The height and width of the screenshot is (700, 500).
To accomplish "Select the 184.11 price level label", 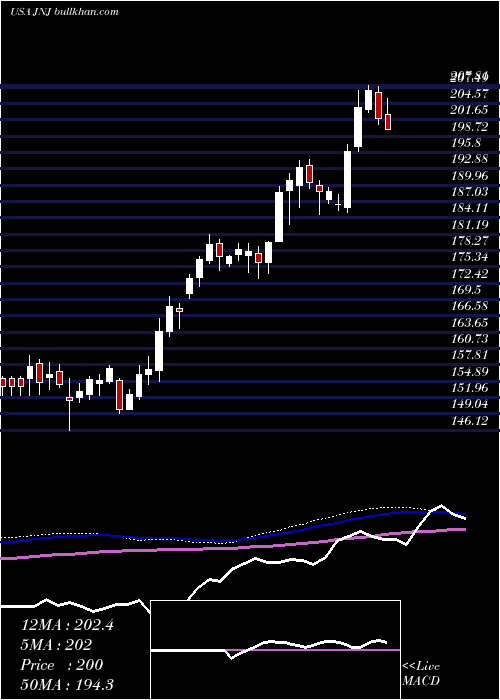I will click(x=469, y=208).
